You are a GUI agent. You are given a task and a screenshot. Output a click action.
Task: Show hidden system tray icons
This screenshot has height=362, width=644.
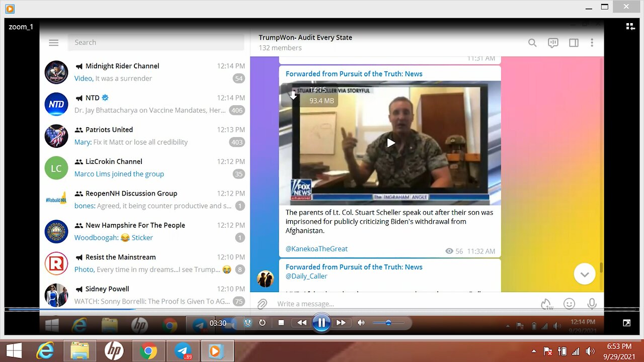pos(534,351)
